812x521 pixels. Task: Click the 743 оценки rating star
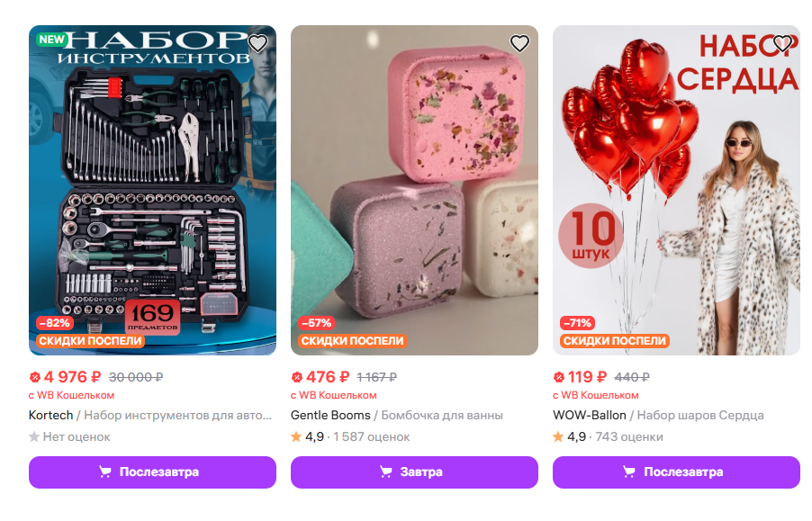coord(558,436)
